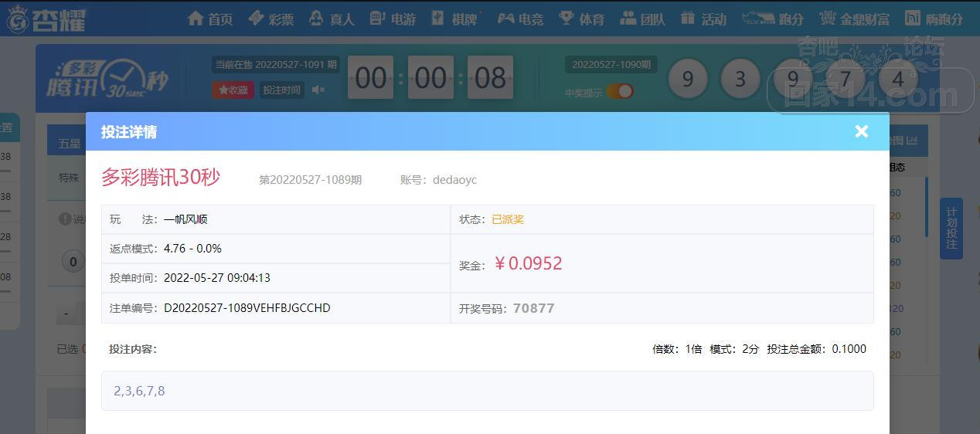Open the 团队 team menu
980x434 pixels.
click(642, 19)
